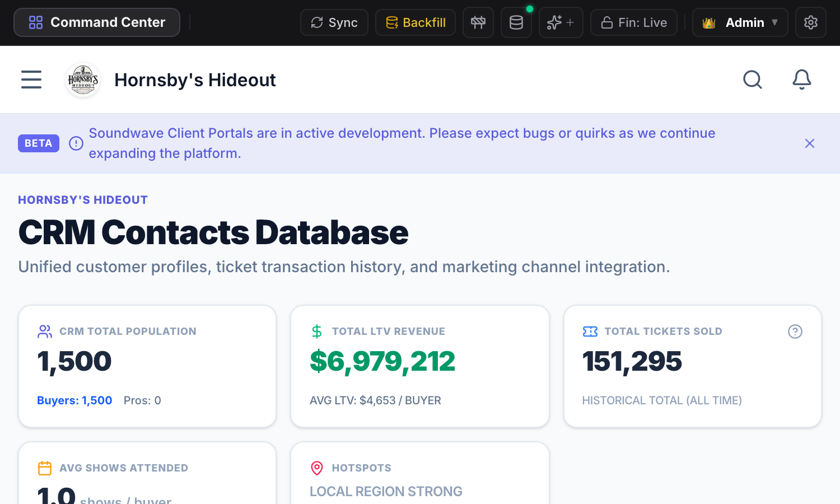
Task: Click the calendar icon in Avg Shows card
Action: 45,468
